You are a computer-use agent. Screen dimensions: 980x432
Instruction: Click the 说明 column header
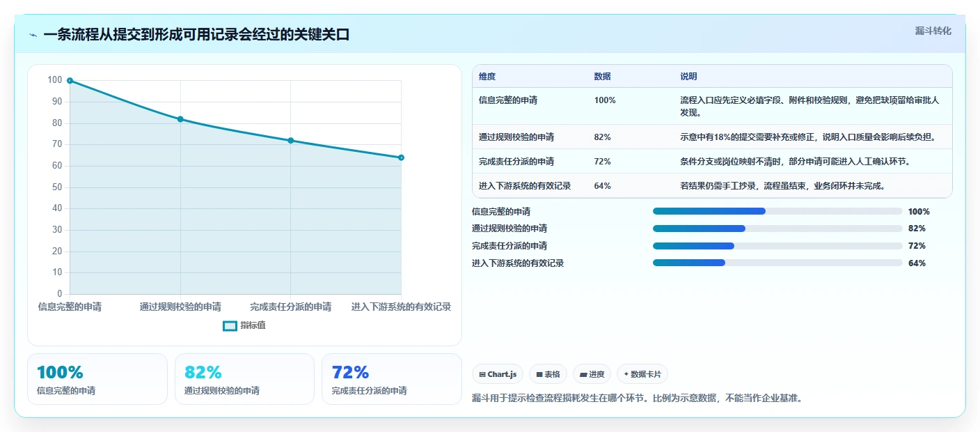coord(689,77)
